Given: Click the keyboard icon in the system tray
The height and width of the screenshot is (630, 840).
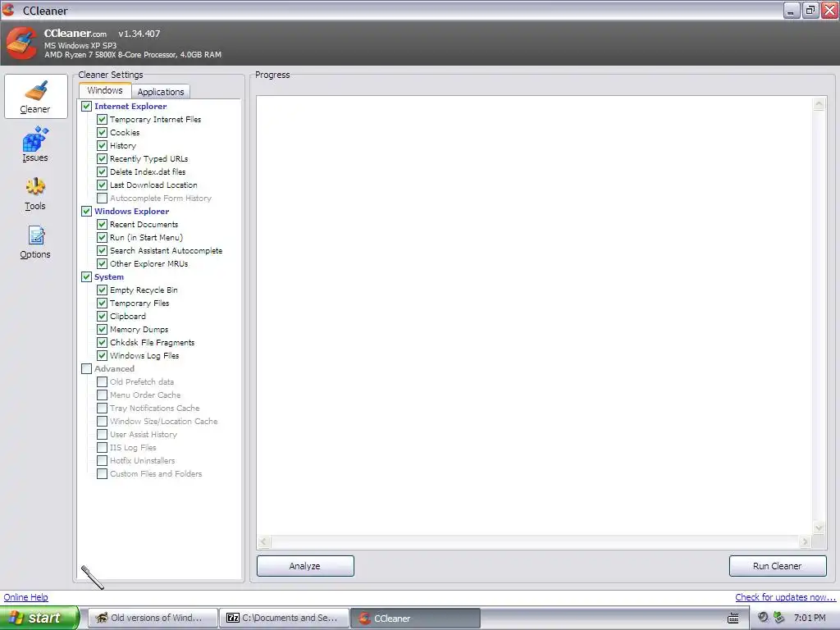Looking at the screenshot, I should point(733,618).
